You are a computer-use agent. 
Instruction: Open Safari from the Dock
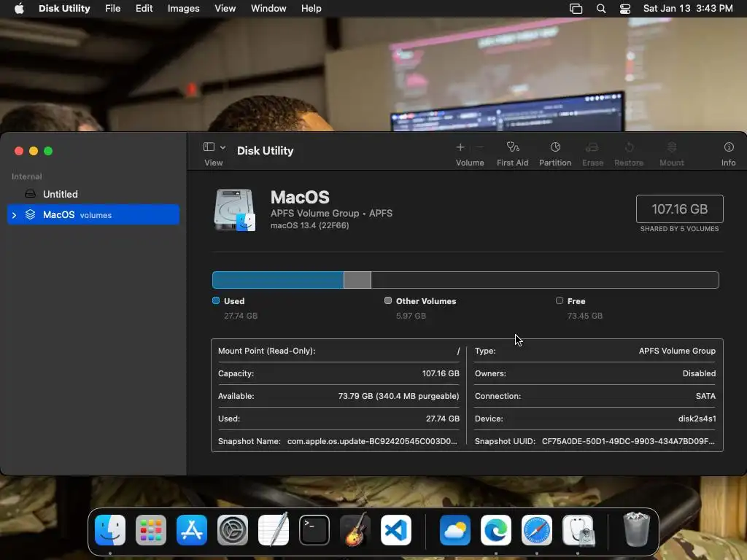pos(536,530)
